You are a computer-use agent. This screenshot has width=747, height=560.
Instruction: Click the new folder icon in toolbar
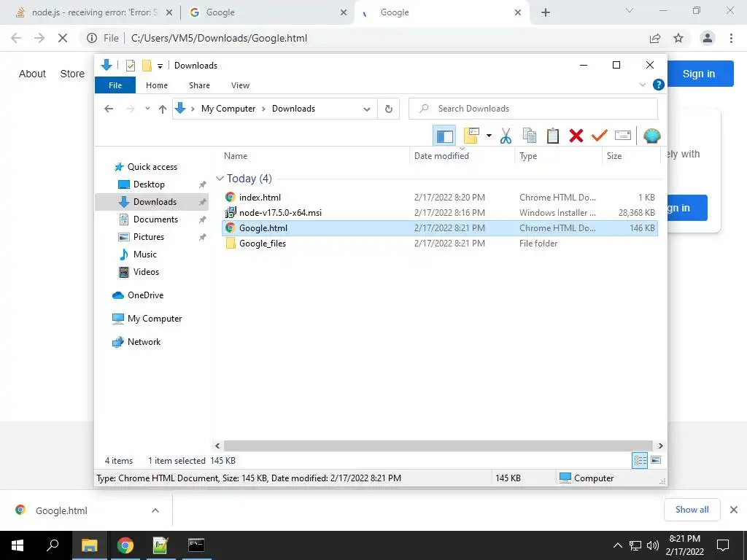point(471,136)
